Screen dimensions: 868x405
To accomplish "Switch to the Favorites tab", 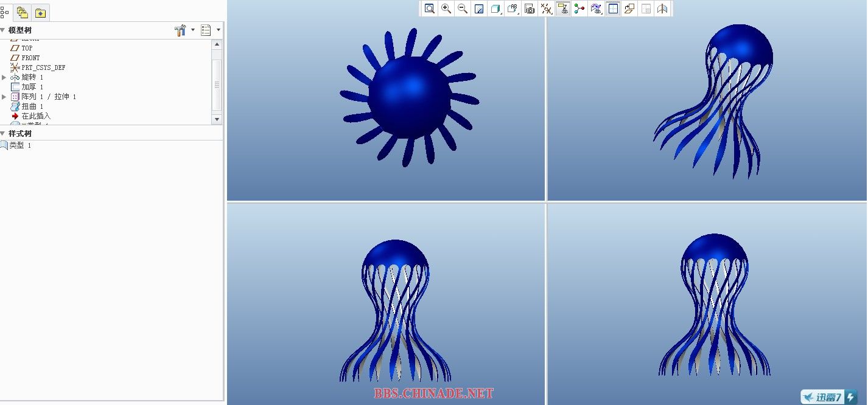I will pyautogui.click(x=40, y=12).
